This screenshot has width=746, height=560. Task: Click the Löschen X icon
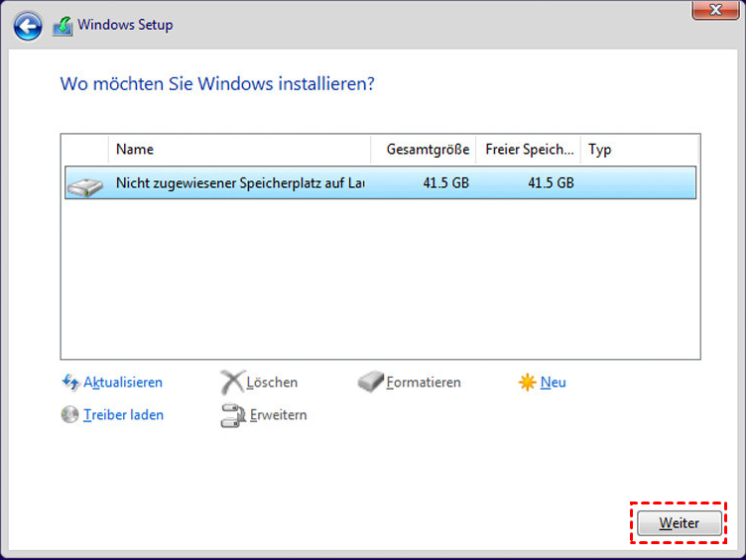click(232, 382)
